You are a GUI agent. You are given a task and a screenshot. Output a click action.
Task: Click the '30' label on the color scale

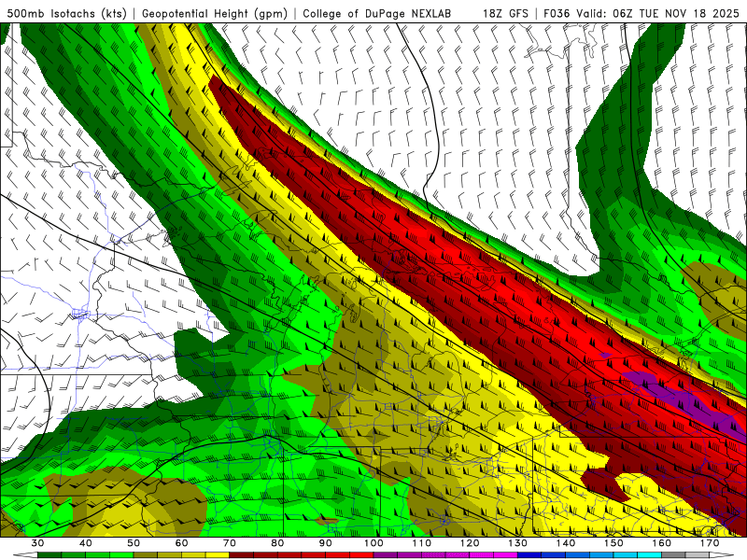37,543
